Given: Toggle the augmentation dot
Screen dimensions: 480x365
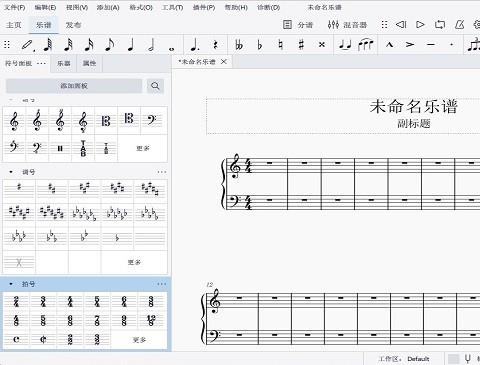Looking at the screenshot, I should (x=194, y=45).
